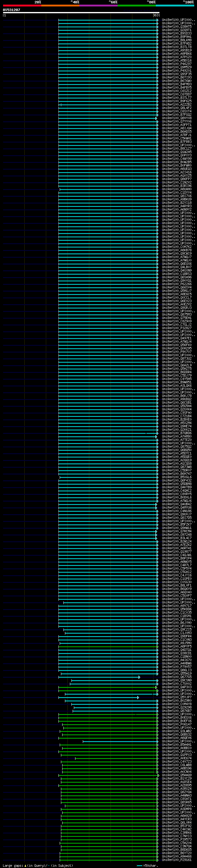Select the UniRef100_Q9SF35 label
The height and width of the screenshot is (868, 197).
[177, 74]
